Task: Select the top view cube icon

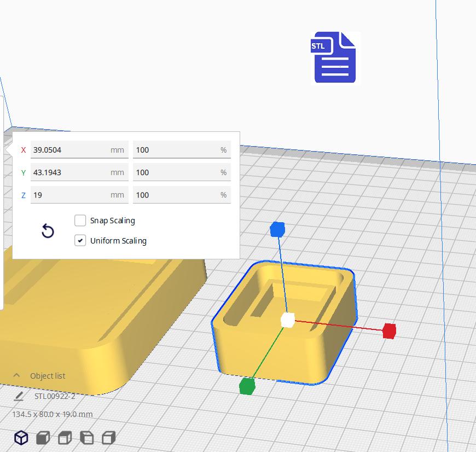Action: 65,437
